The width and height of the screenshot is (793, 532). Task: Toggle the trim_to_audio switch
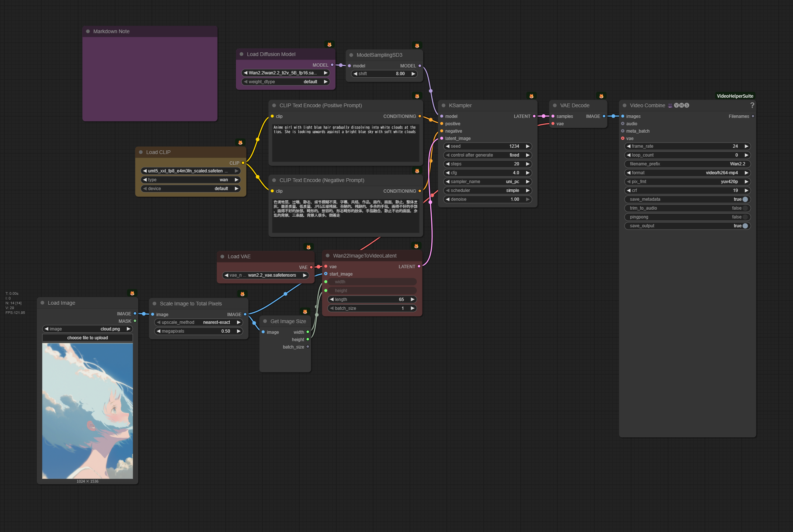(745, 208)
